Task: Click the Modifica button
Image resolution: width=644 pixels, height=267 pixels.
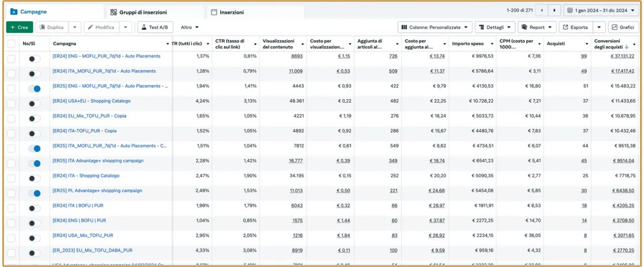Action: (x=102, y=28)
